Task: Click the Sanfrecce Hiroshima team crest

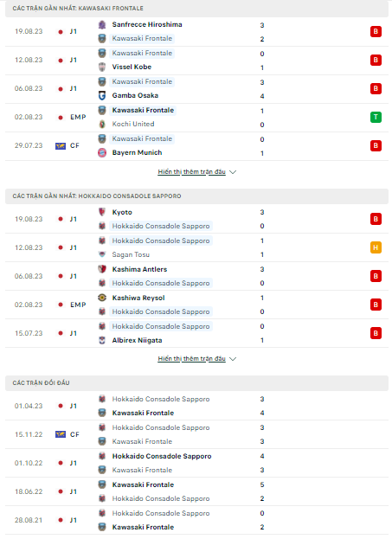Action: (x=102, y=24)
